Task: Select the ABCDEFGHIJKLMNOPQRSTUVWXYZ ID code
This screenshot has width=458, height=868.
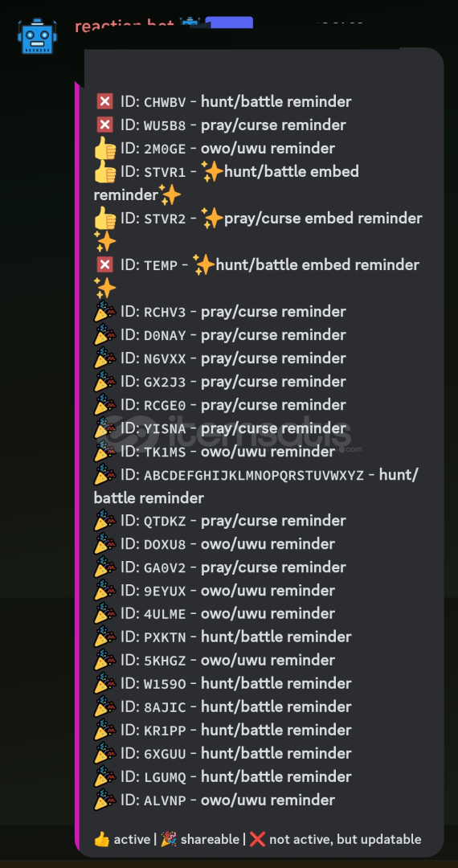Action: (254, 475)
